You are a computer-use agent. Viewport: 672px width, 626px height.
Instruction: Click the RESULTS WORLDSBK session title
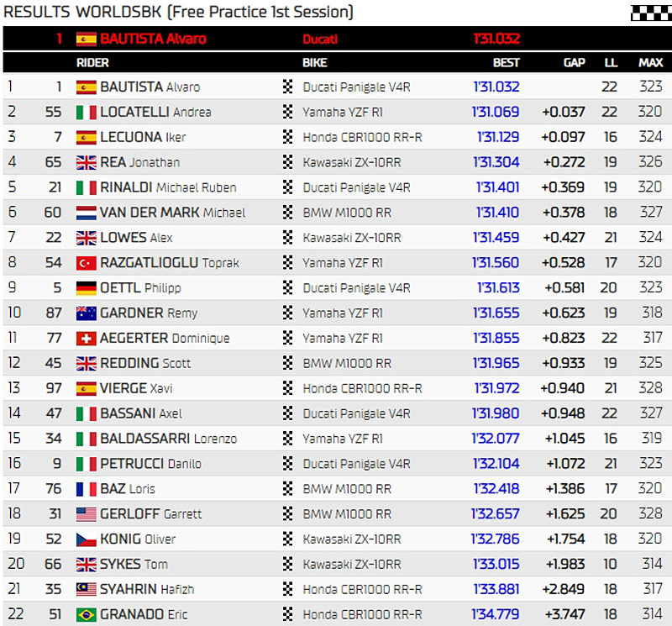[x=178, y=12]
